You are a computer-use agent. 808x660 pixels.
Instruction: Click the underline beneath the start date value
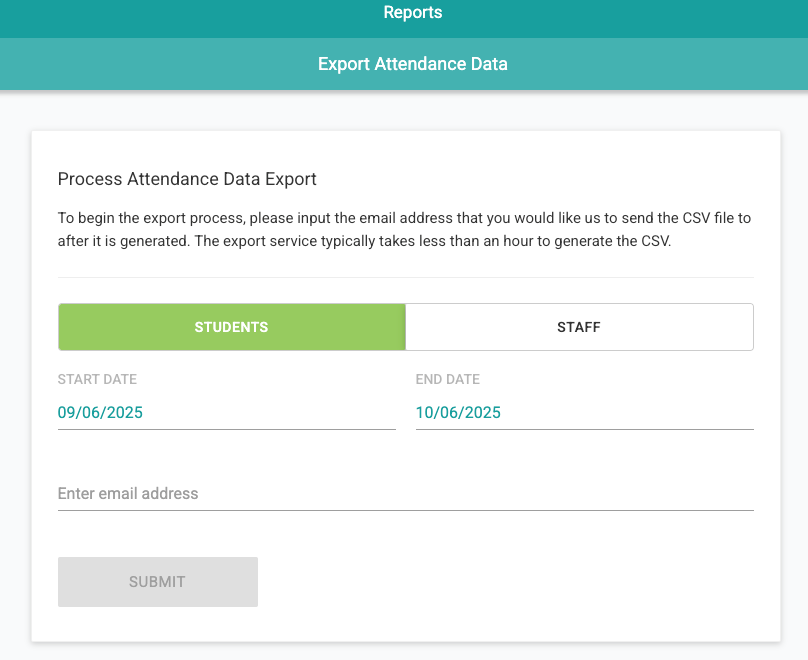(226, 429)
